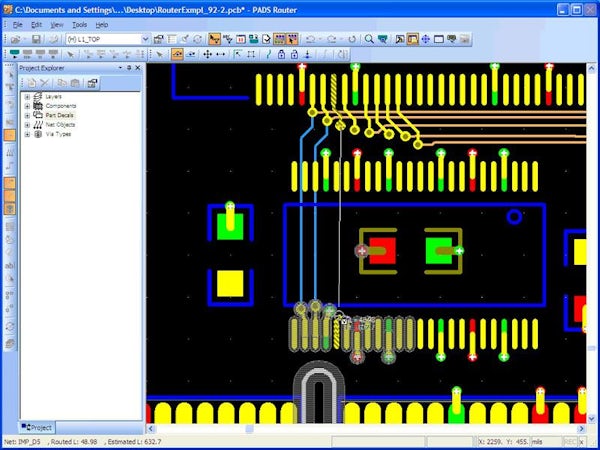This screenshot has width=600, height=450.
Task: Toggle the topmost highlighted orange sidebar button
Action: [10, 135]
